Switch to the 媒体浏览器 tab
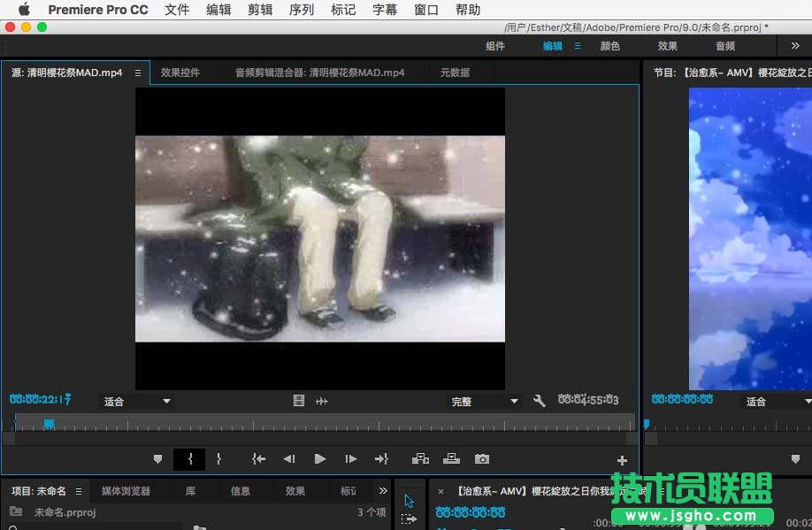This screenshot has height=530, width=812. [126, 490]
